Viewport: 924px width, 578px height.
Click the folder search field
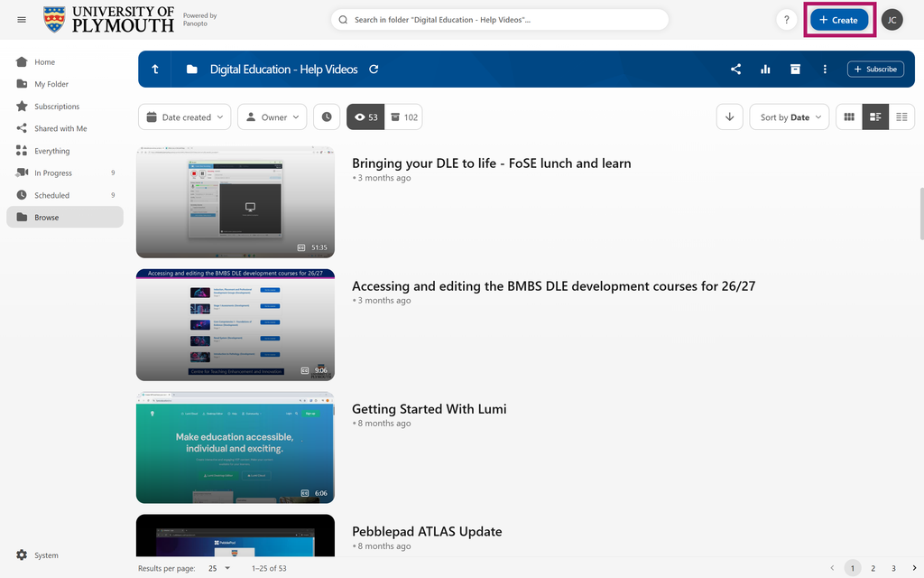[500, 20]
